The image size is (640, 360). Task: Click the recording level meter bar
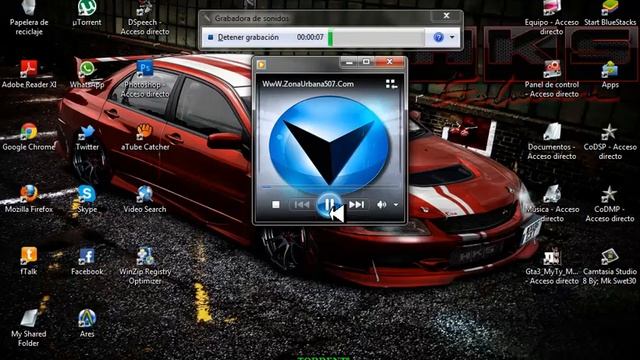(x=376, y=37)
